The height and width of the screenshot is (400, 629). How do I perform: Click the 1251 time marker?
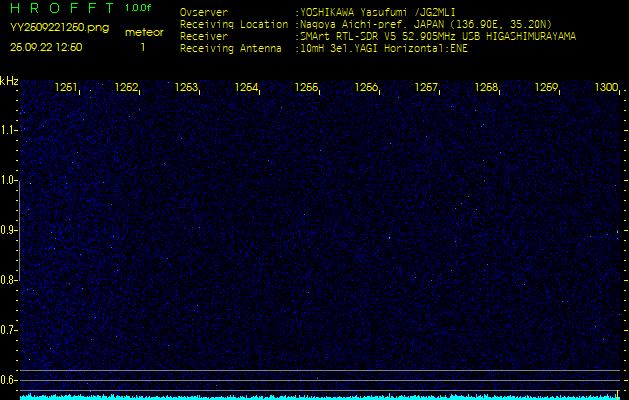66,88
